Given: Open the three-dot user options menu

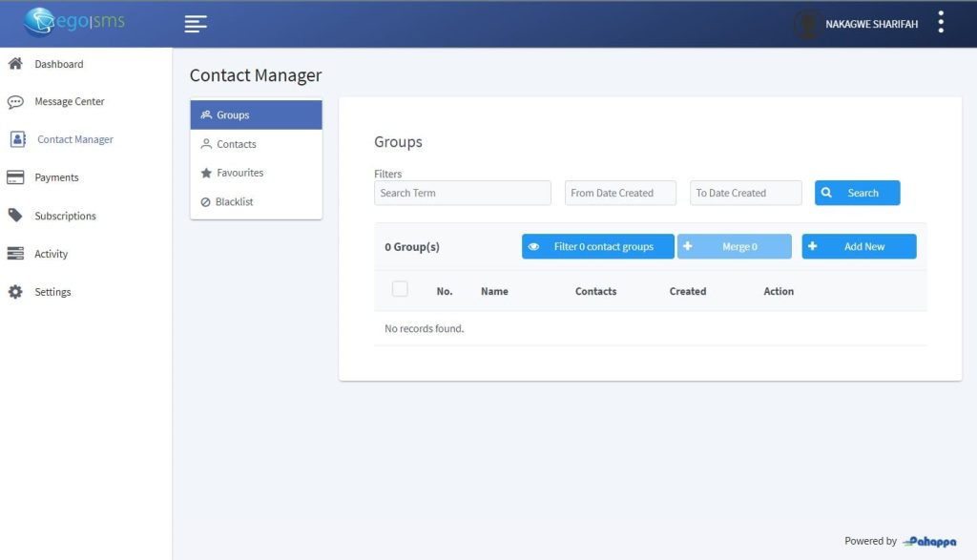Looking at the screenshot, I should click(x=941, y=23).
